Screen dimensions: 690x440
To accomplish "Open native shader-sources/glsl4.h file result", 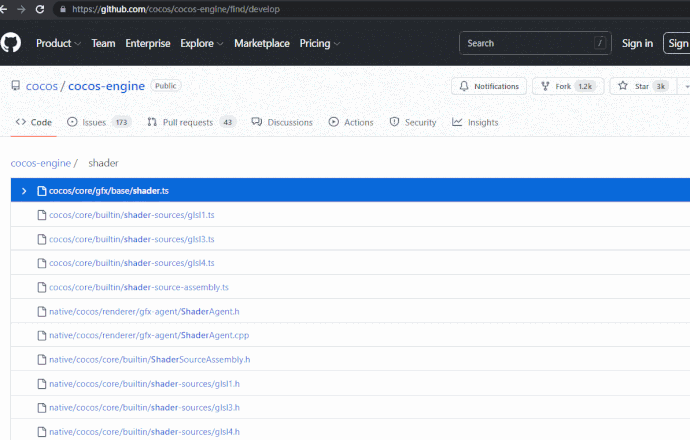I will (144, 432).
